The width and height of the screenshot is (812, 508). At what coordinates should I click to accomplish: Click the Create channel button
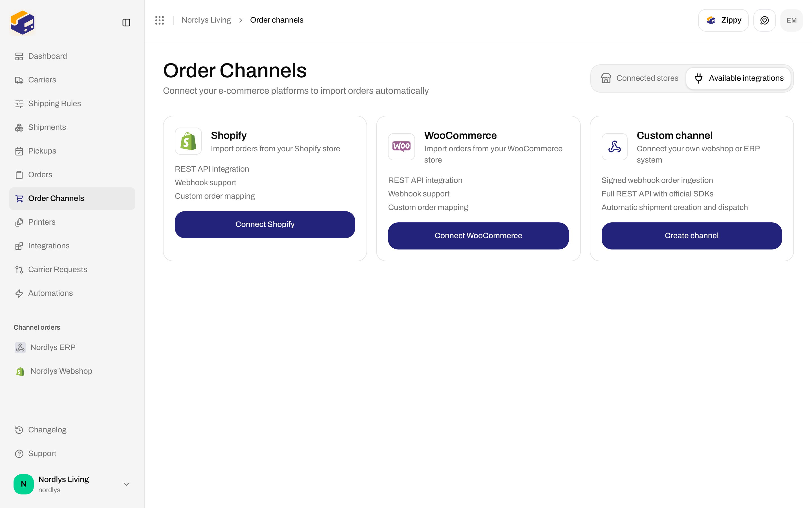click(x=692, y=236)
